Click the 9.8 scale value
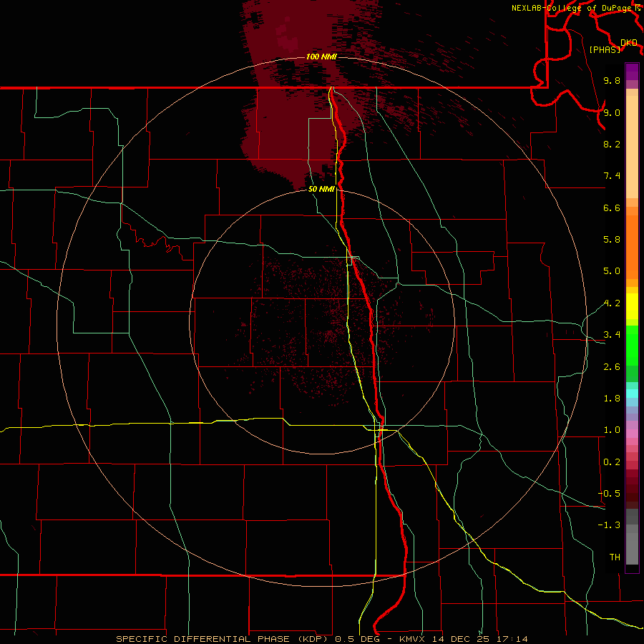This screenshot has width=644, height=644. point(612,80)
